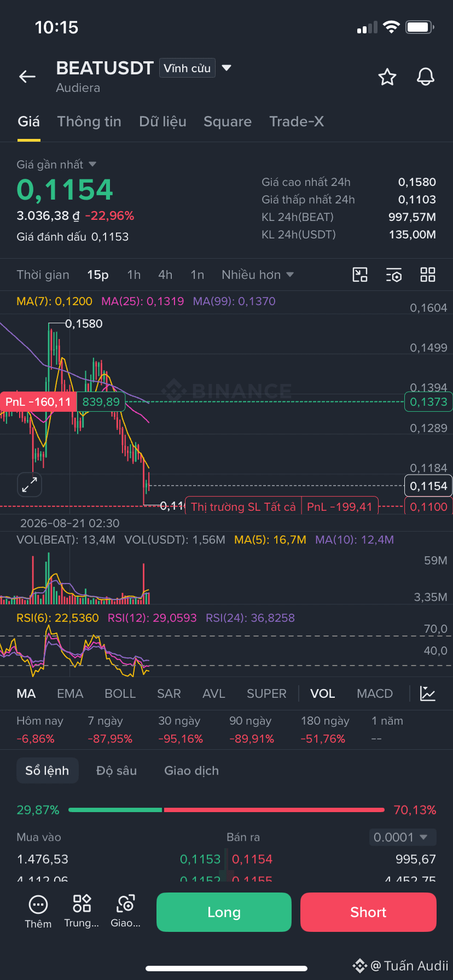Tap Thị trường SL Tất cả order label
The width and height of the screenshot is (453, 980).
(x=243, y=507)
